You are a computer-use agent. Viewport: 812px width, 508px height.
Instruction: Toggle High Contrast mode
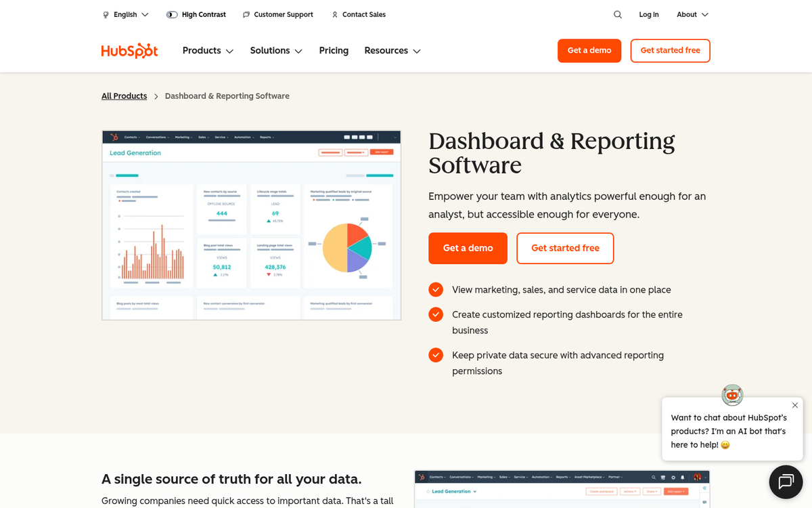(171, 14)
